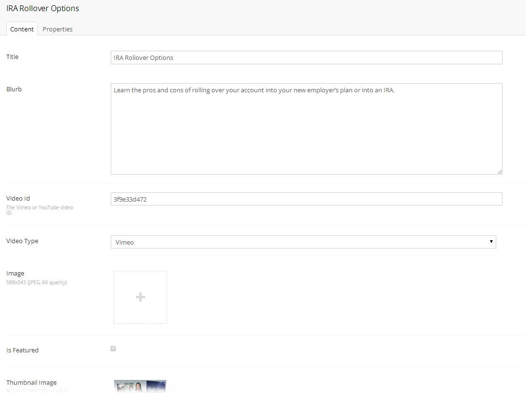Image resolution: width=532 pixels, height=393 pixels.
Task: Click the "Image" field label
Action: [15, 273]
